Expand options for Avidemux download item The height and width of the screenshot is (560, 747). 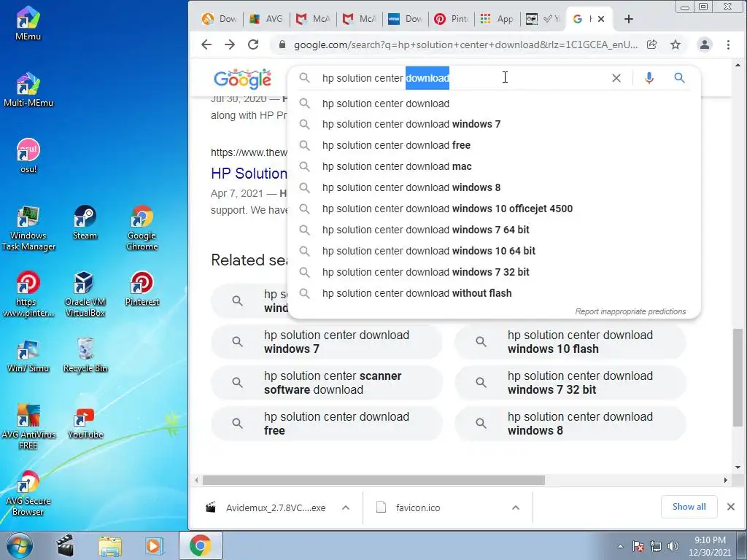(x=345, y=507)
